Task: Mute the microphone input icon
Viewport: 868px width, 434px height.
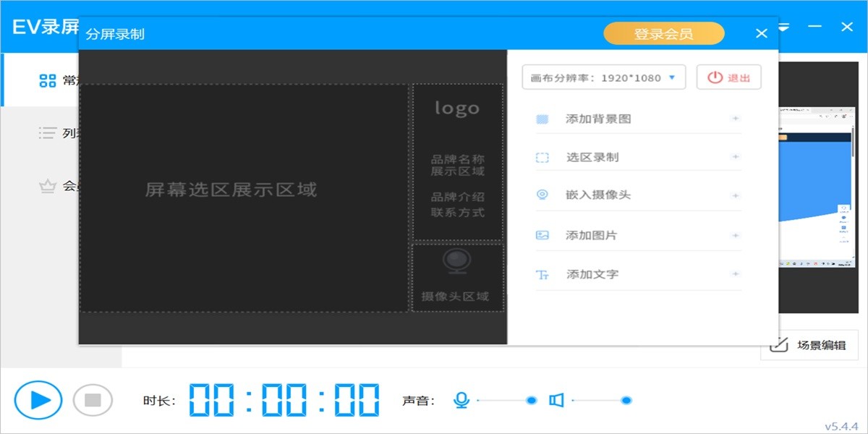Action: click(462, 399)
